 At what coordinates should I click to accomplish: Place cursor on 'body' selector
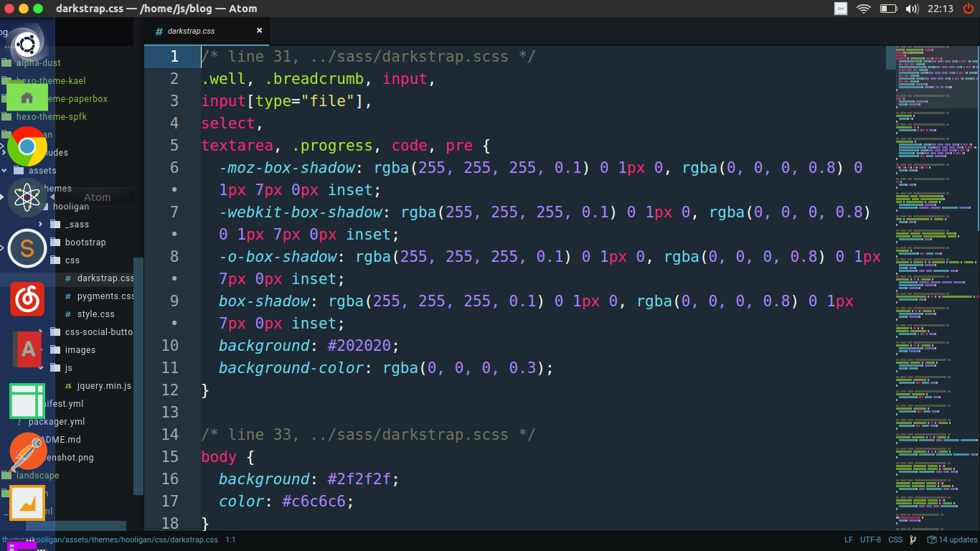pyautogui.click(x=219, y=457)
